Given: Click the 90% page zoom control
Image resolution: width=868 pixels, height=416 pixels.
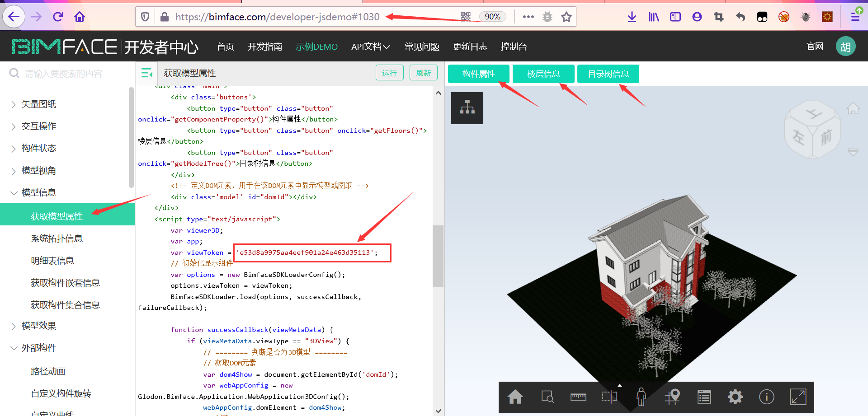Looking at the screenshot, I should [492, 16].
